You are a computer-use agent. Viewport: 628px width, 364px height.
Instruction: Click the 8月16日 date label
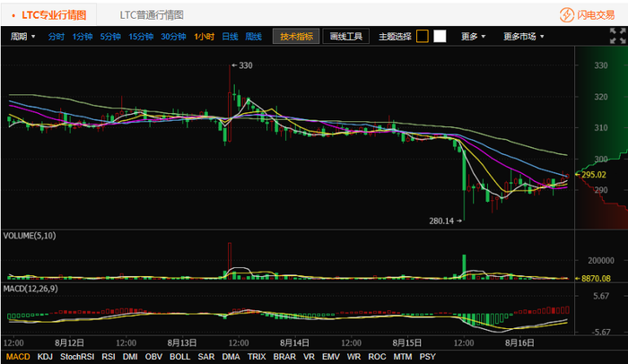519,342
